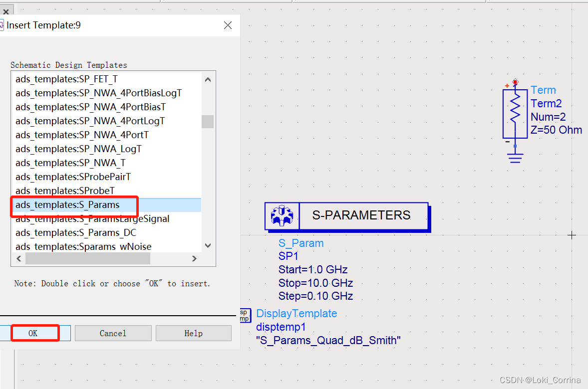Confirm template insertion with OK
This screenshot has width=588, height=389.
(35, 333)
